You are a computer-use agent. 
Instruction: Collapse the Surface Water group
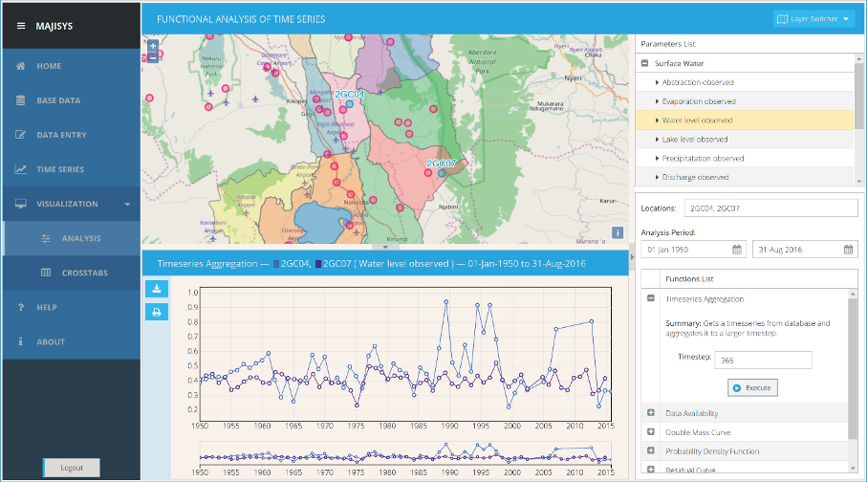pos(646,64)
